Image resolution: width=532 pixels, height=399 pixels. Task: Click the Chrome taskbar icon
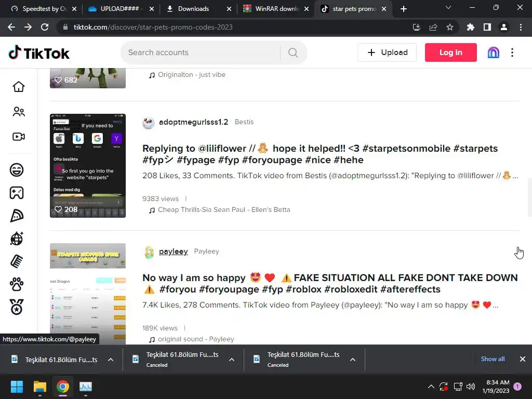(63, 387)
